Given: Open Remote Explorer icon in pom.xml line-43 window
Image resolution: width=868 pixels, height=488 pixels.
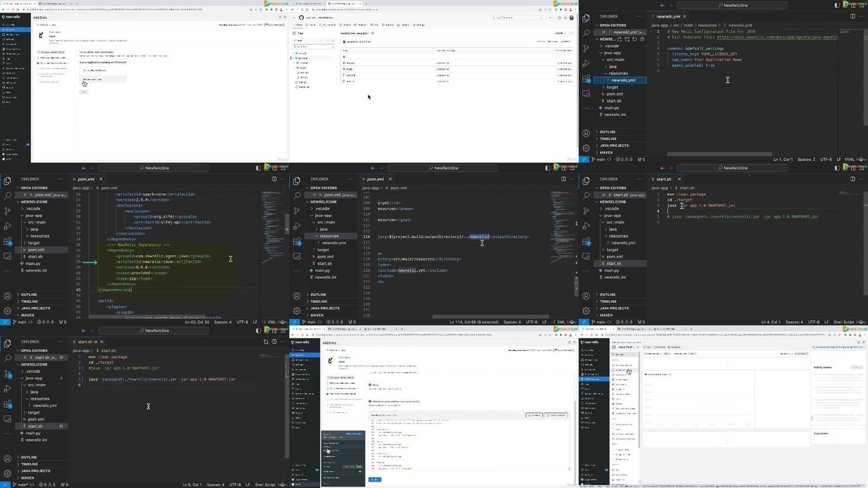Looking at the screenshot, I should click(x=8, y=256).
